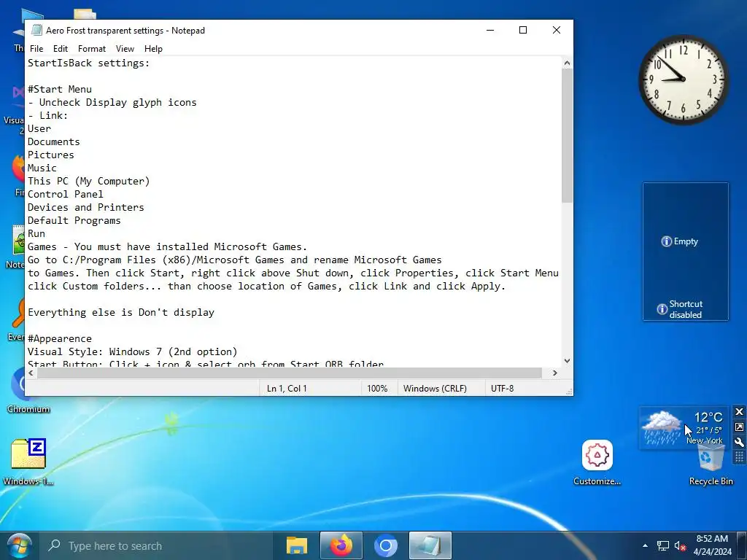Click the 'Everything else is Don't display' line
This screenshot has width=747, height=560.
121,312
